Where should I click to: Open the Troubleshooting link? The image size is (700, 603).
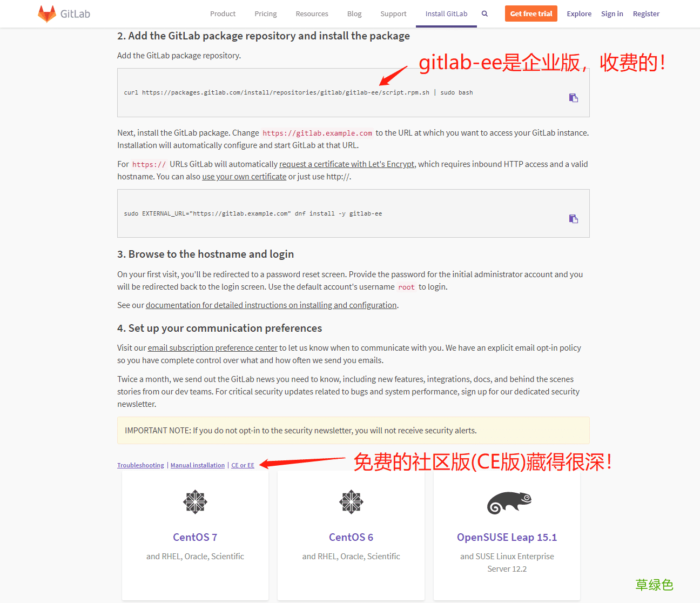(140, 465)
